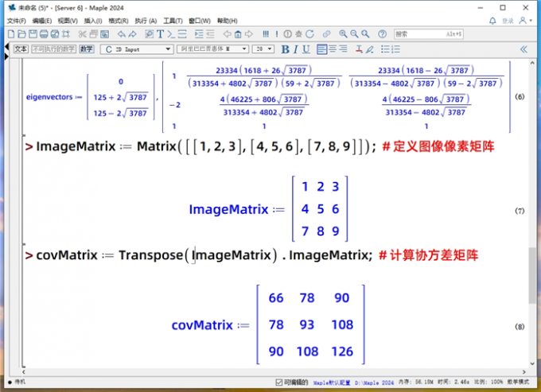This screenshot has width=541, height=392.
Task: Insert bulleted list
Action: (x=385, y=49)
